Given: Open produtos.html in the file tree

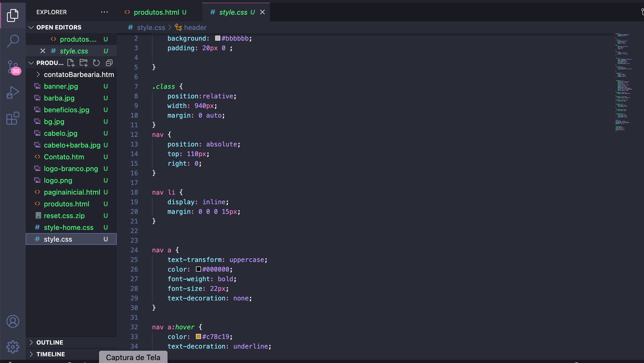Looking at the screenshot, I should tap(71, 204).
